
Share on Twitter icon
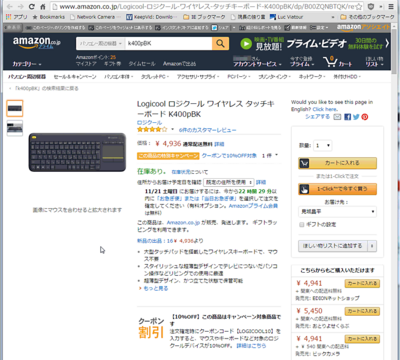pyautogui.click(x=356, y=117)
